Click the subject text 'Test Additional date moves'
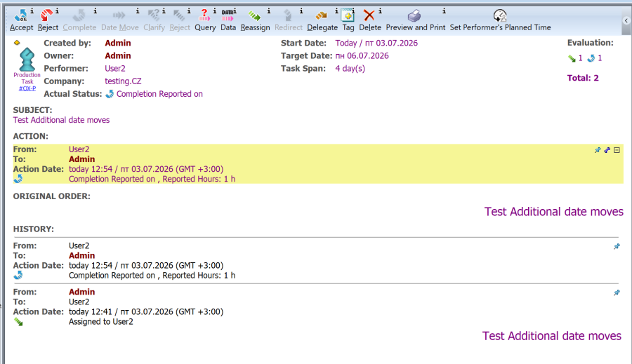This screenshot has height=364, width=632. tap(61, 120)
